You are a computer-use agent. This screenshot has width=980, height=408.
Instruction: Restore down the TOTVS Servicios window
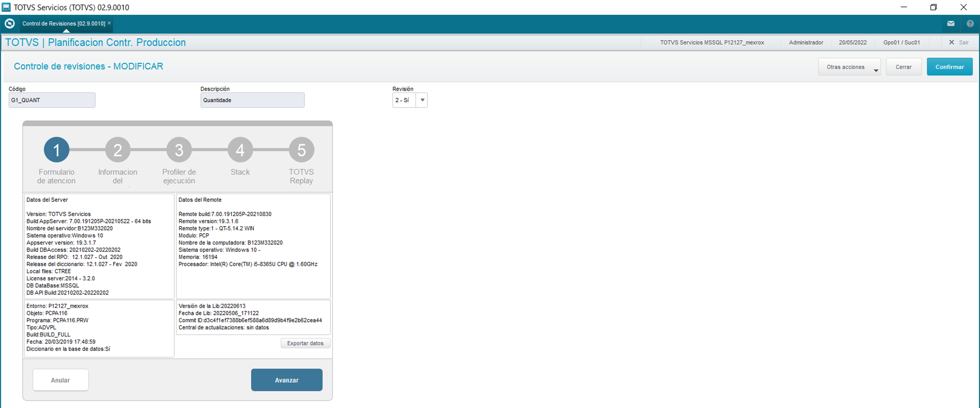(934, 7)
